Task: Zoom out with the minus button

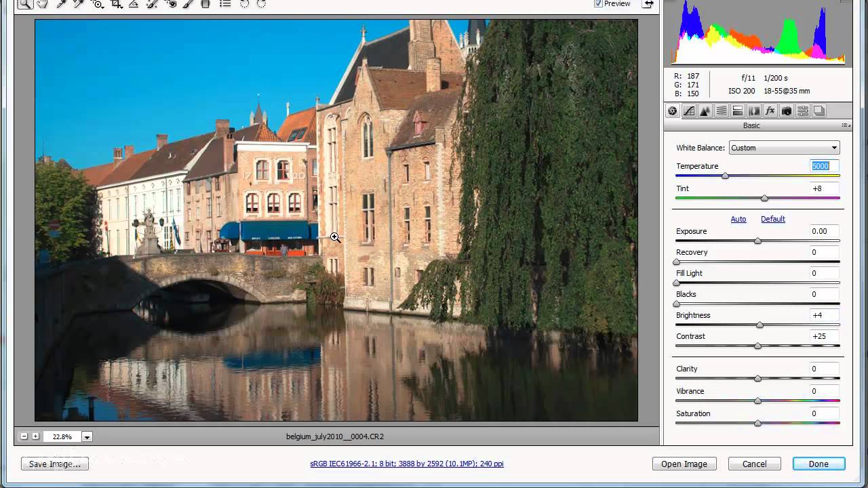Action: [x=24, y=436]
